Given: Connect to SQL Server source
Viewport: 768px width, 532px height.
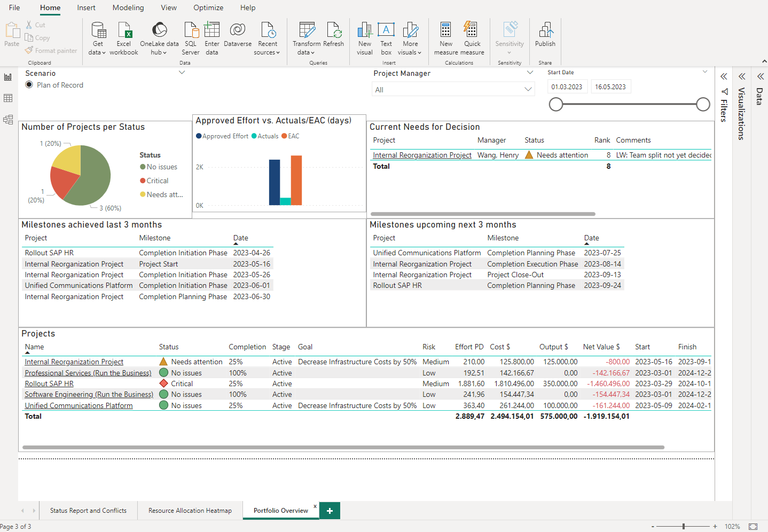Looking at the screenshot, I should 191,38.
